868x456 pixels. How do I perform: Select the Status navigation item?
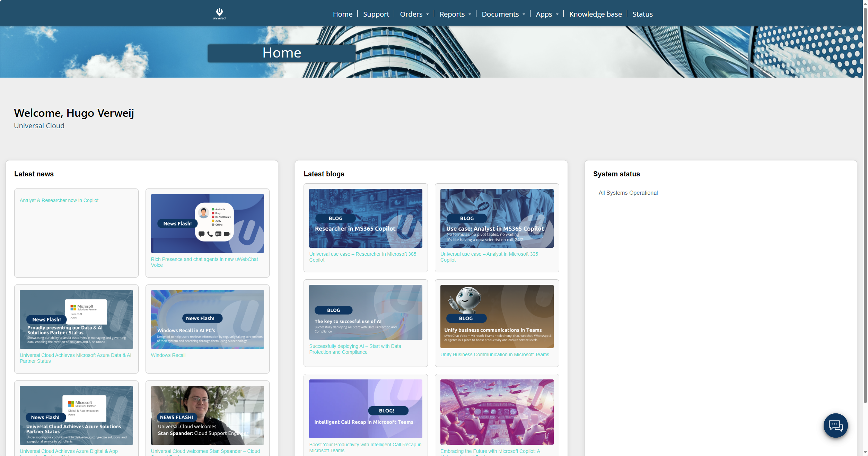642,14
